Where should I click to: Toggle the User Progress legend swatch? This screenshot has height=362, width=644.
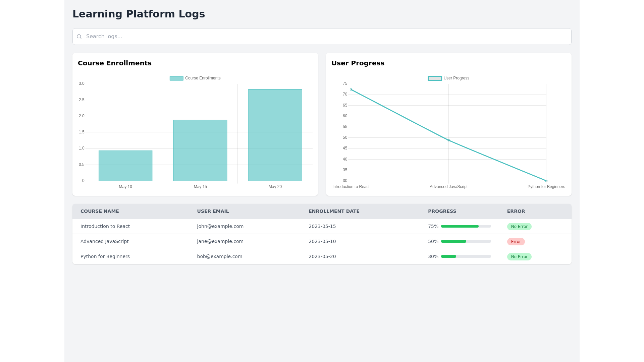coord(435,78)
